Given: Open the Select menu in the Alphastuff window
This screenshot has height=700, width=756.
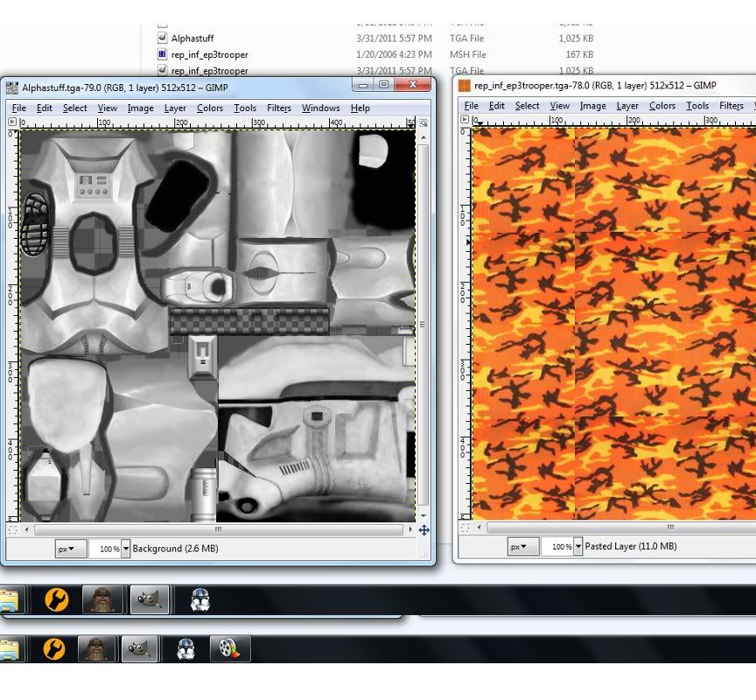Looking at the screenshot, I should tap(74, 108).
